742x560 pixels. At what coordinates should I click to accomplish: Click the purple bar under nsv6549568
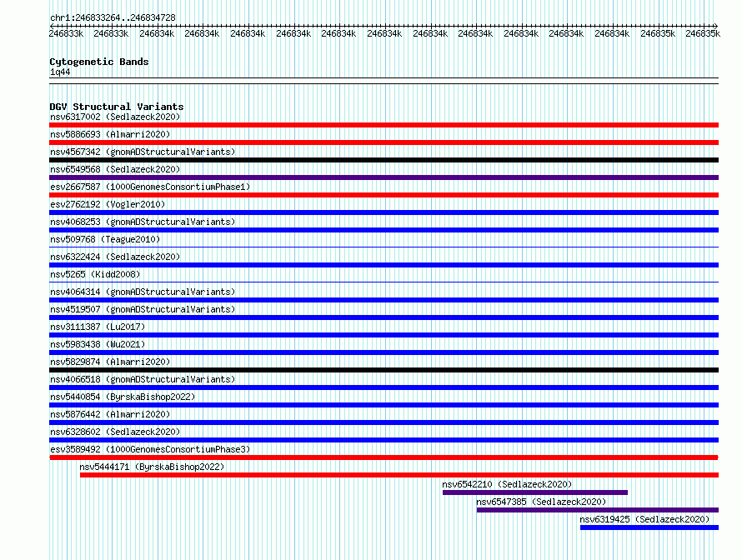pyautogui.click(x=384, y=177)
